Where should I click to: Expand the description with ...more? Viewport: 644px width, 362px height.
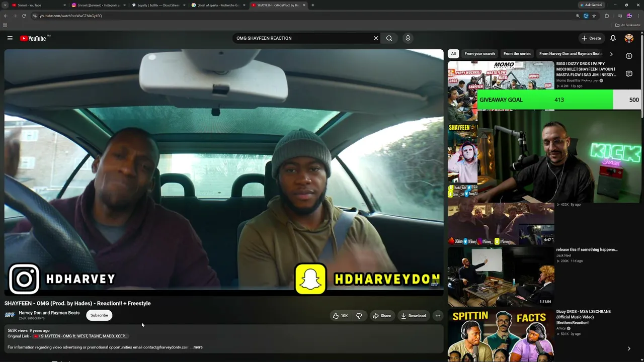tap(197, 347)
